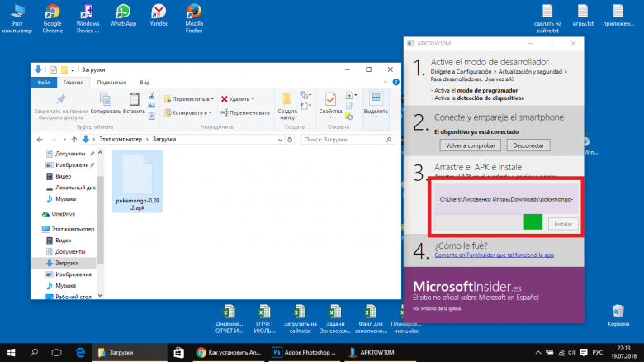Select pokemongo-0.29.2.apk file
The height and width of the screenshot is (362, 644).
click(x=137, y=181)
